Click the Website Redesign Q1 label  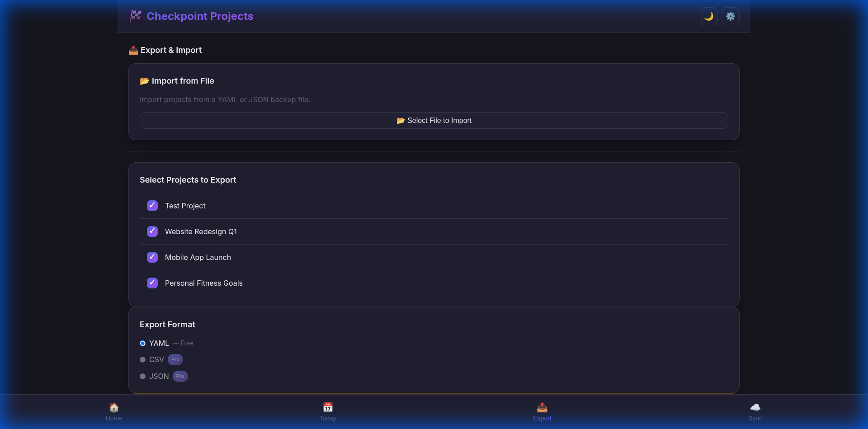coord(201,232)
